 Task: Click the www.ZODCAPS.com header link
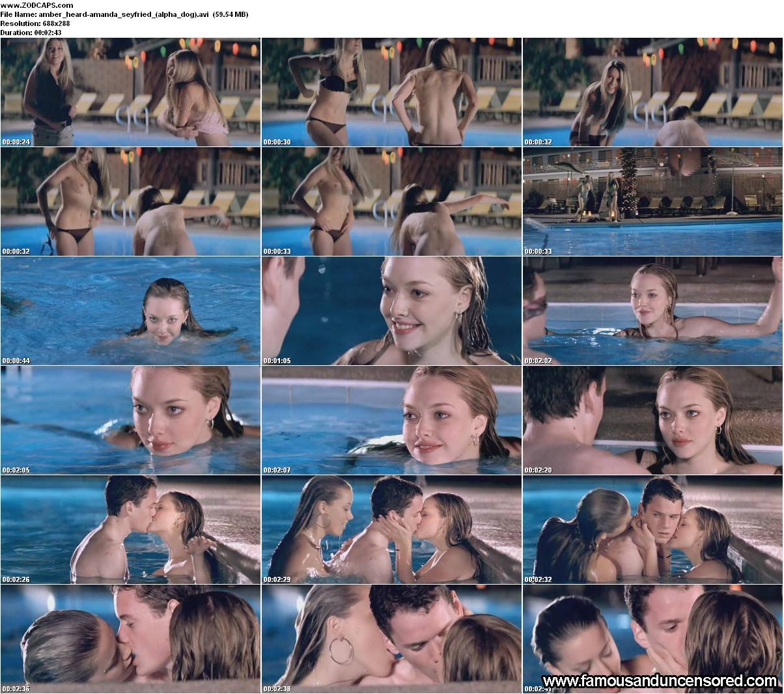(27, 5)
